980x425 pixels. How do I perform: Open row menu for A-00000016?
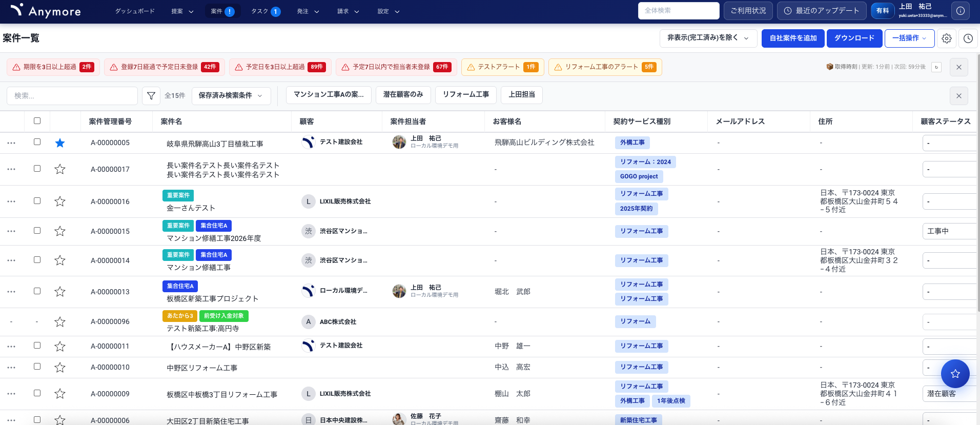tap(11, 201)
